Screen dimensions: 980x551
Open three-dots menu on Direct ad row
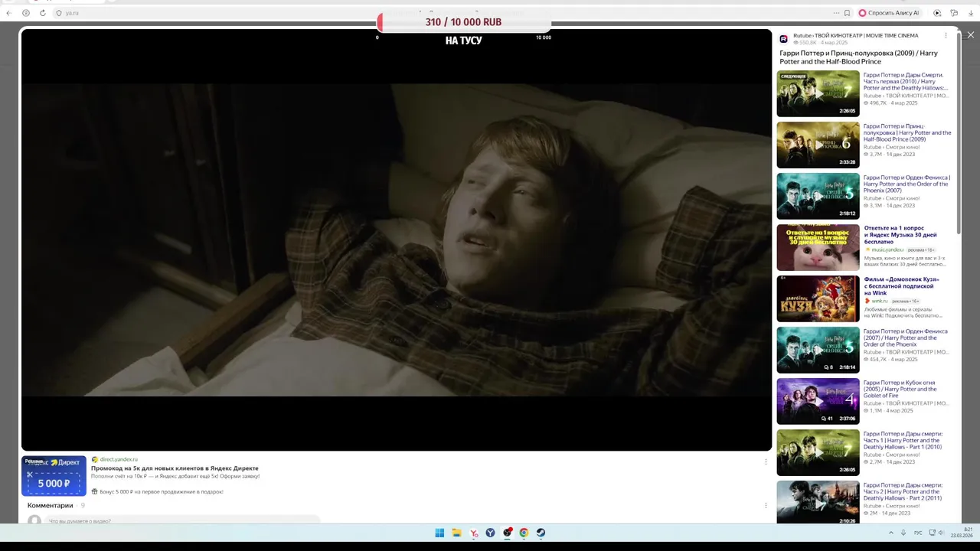[x=766, y=462]
